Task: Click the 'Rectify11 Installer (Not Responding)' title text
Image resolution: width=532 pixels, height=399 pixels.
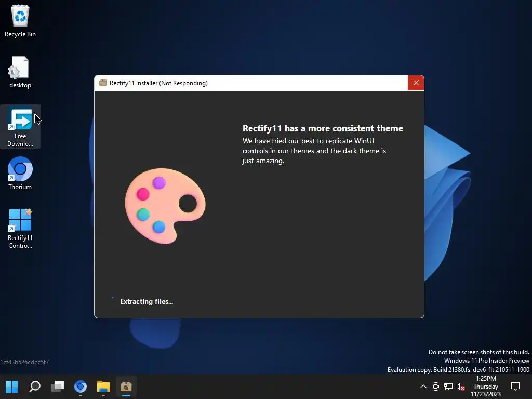Action: [158, 83]
